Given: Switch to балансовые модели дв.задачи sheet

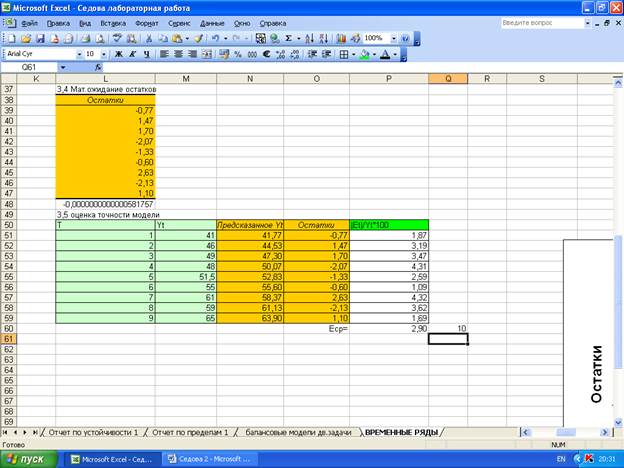Looking at the screenshot, I should point(298,432).
